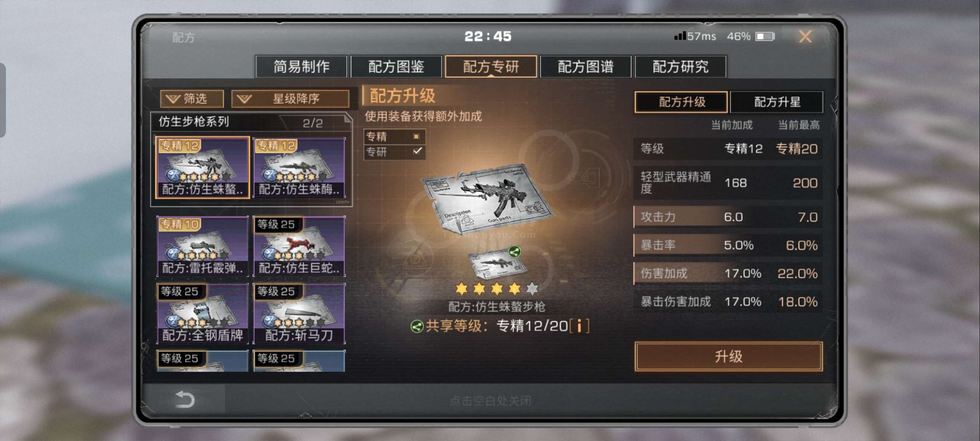Click the back arrow icon
Viewport: 980px width, 441px height.
pos(185,399)
